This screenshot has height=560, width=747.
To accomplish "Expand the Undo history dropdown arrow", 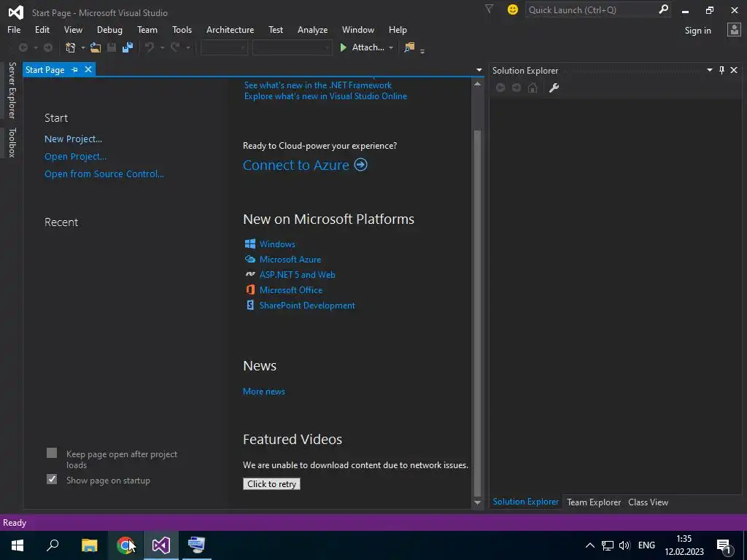I will click(x=162, y=47).
